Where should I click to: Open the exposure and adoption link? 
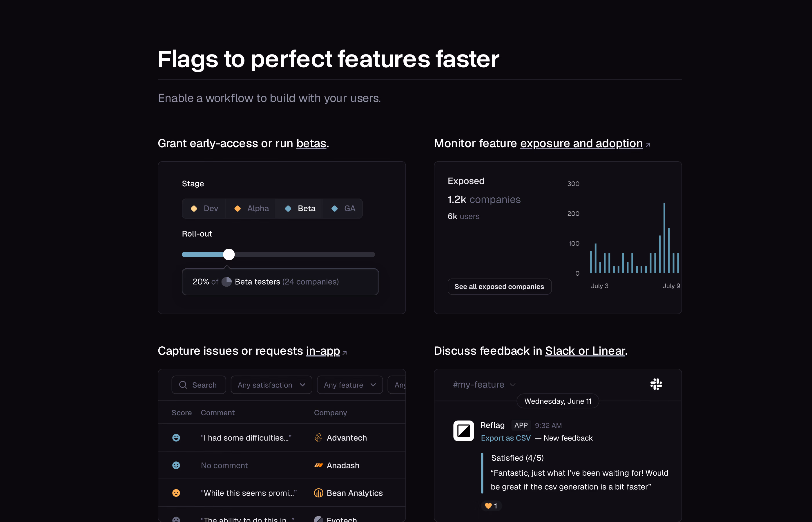pyautogui.click(x=581, y=143)
